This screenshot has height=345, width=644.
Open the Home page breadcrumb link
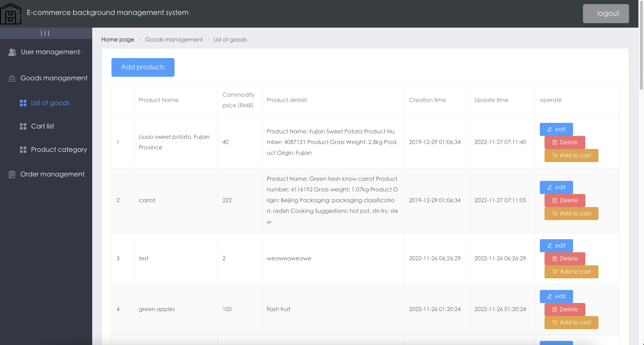click(x=118, y=39)
